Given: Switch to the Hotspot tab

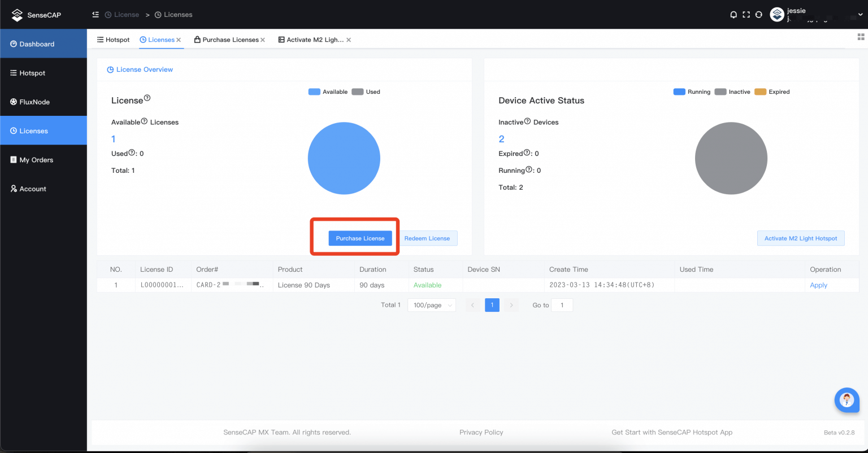Looking at the screenshot, I should pos(114,40).
